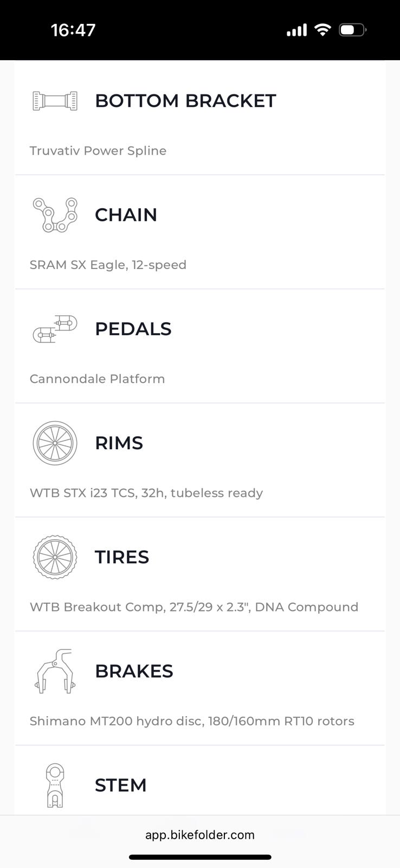
Task: Tap the Shimano MT200 hydro disc description
Action: click(x=192, y=721)
